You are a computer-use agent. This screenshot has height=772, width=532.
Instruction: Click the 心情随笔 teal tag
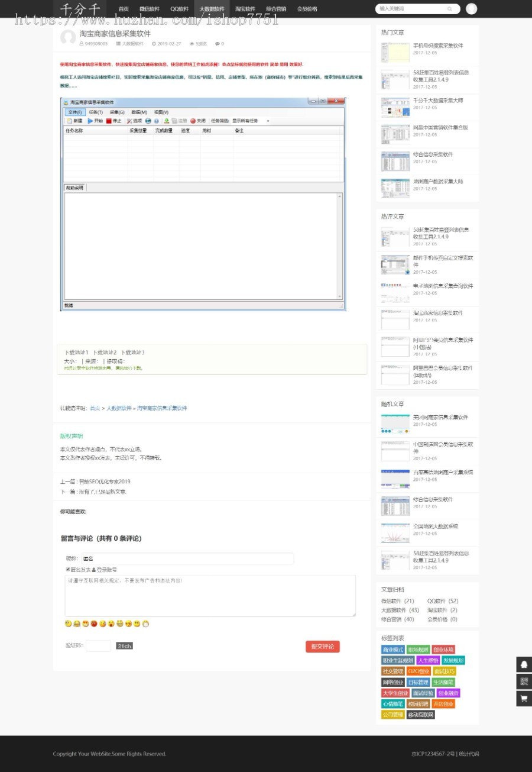tap(393, 703)
